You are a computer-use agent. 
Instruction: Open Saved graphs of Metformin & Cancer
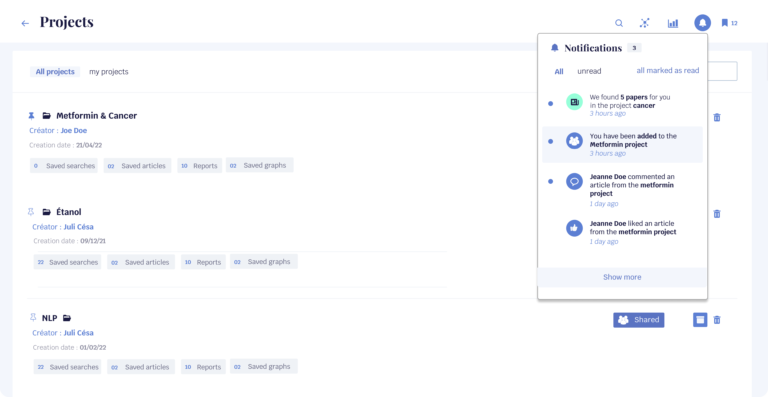coord(260,165)
